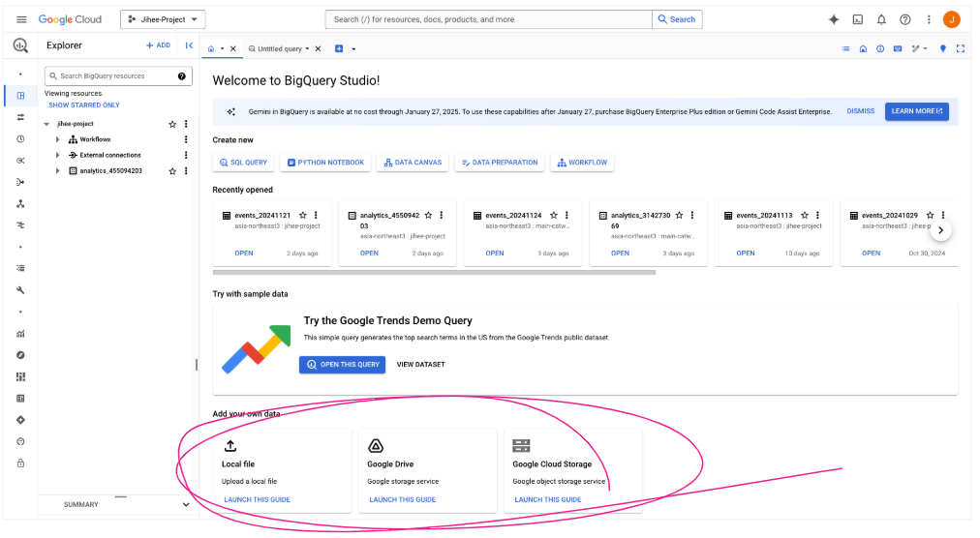The image size is (980, 538).
Task: Star the events_20241029 card
Action: (x=930, y=215)
